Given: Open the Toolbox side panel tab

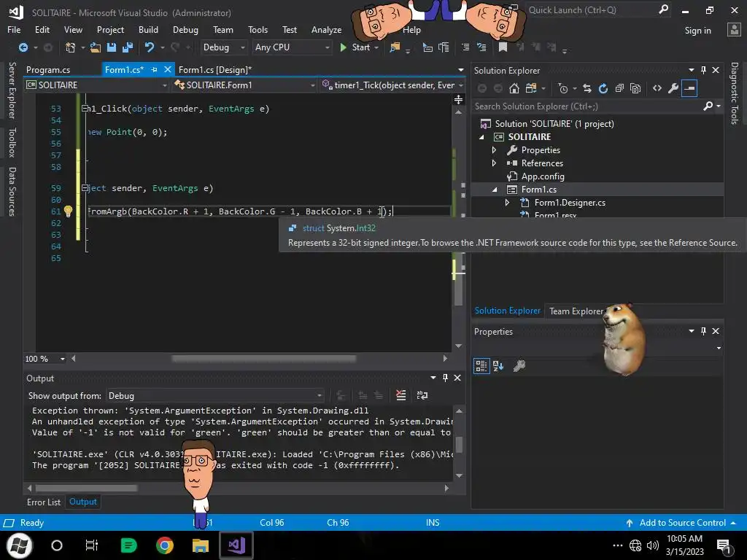Looking at the screenshot, I should [12, 142].
